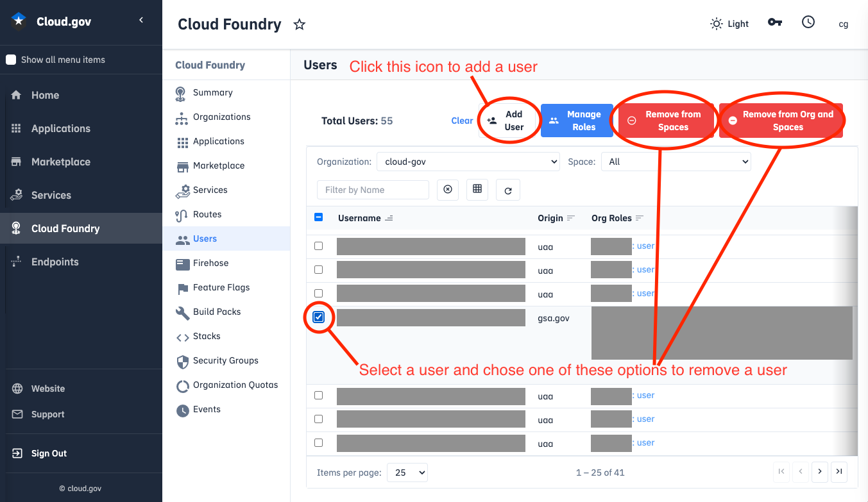Open the cg user account menu
868x502 pixels.
pyautogui.click(x=844, y=24)
